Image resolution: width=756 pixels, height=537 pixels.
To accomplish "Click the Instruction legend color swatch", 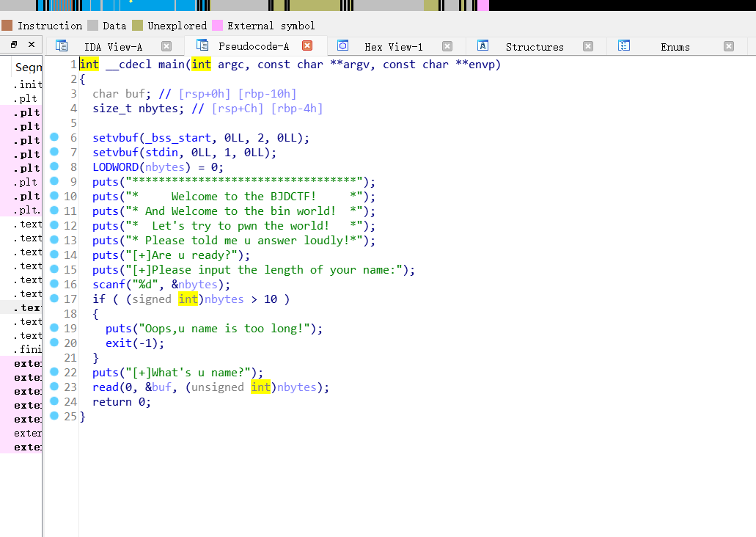I will [7, 25].
